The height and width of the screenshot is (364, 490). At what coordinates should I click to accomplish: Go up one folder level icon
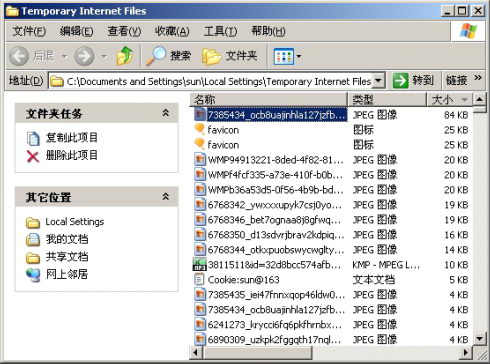[x=125, y=56]
